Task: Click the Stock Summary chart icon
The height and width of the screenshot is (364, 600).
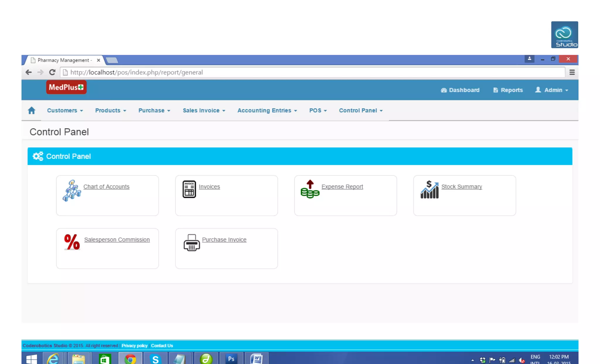Action: [x=429, y=189]
